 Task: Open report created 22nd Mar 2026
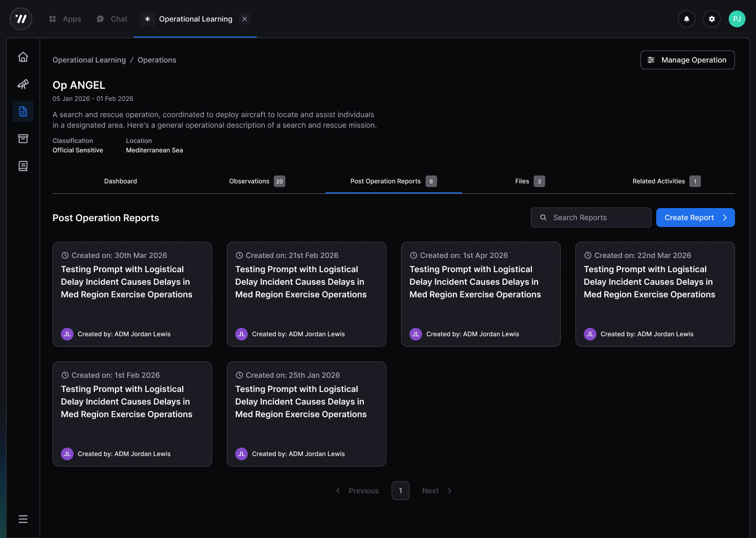pyautogui.click(x=655, y=294)
